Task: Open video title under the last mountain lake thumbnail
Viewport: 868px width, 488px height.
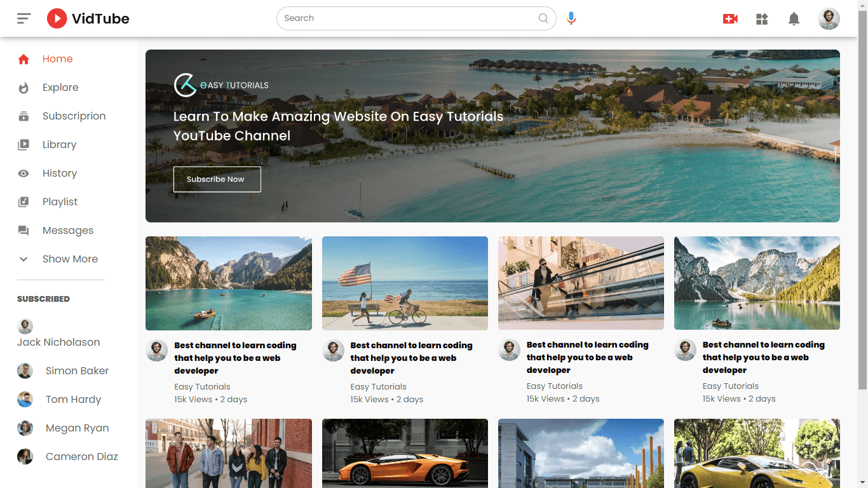Action: click(x=764, y=358)
